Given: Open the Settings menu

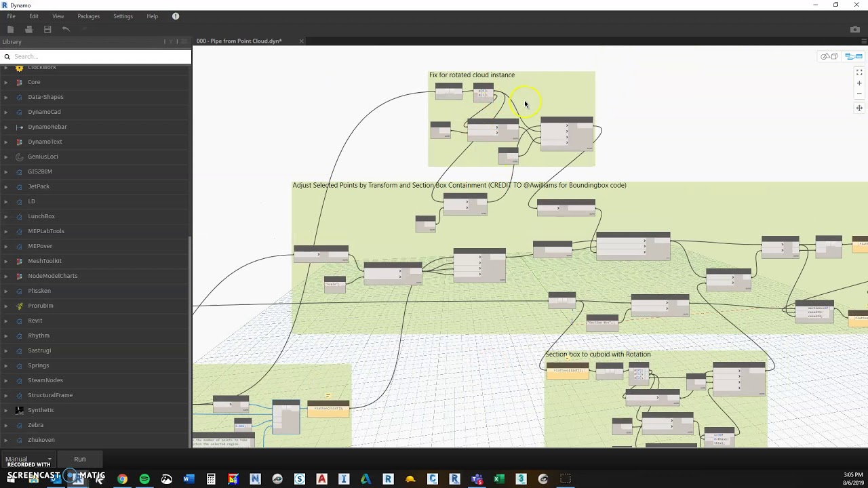Looking at the screenshot, I should 123,16.
